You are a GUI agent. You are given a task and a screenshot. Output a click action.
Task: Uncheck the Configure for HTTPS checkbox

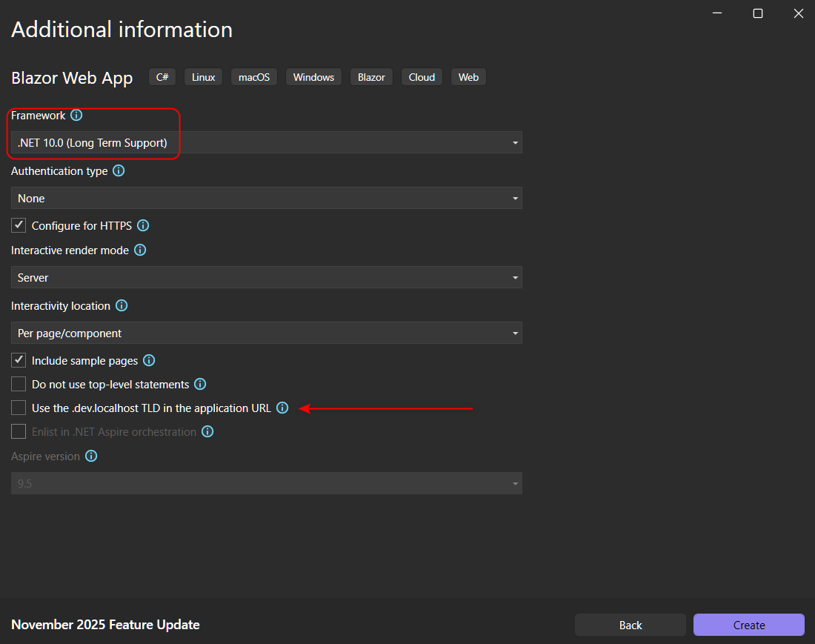(19, 225)
